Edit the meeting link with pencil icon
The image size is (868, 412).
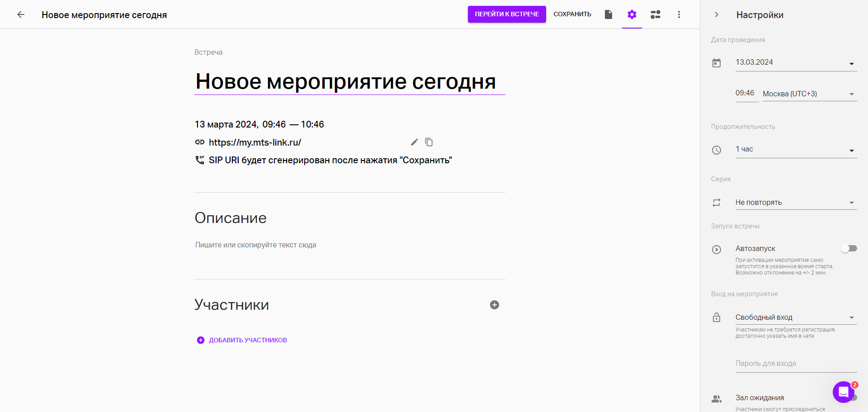click(x=415, y=142)
